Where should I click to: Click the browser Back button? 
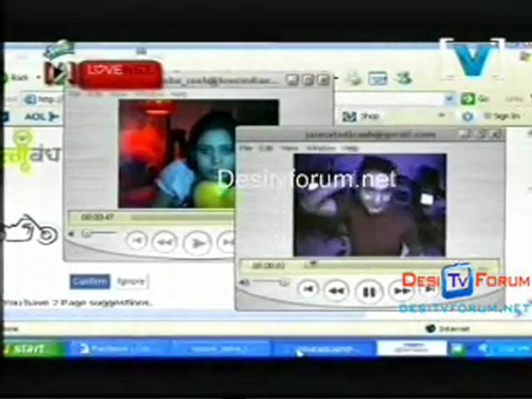coord(16,78)
